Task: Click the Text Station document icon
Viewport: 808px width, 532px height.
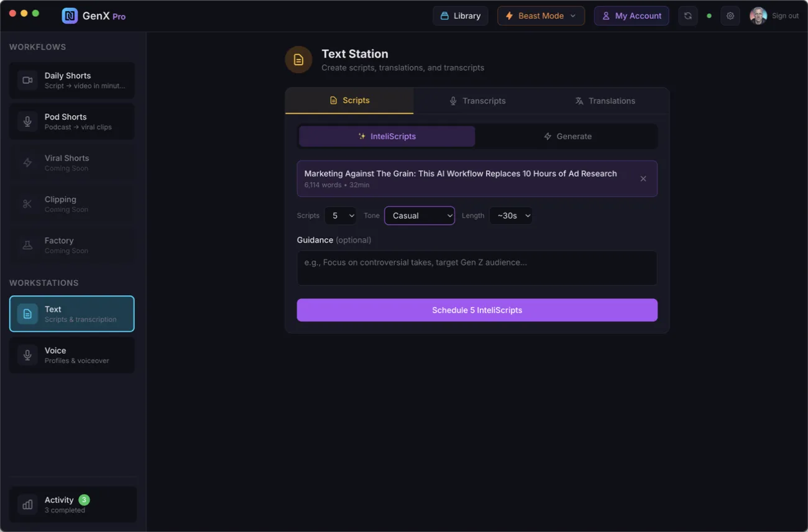Action: 298,60
